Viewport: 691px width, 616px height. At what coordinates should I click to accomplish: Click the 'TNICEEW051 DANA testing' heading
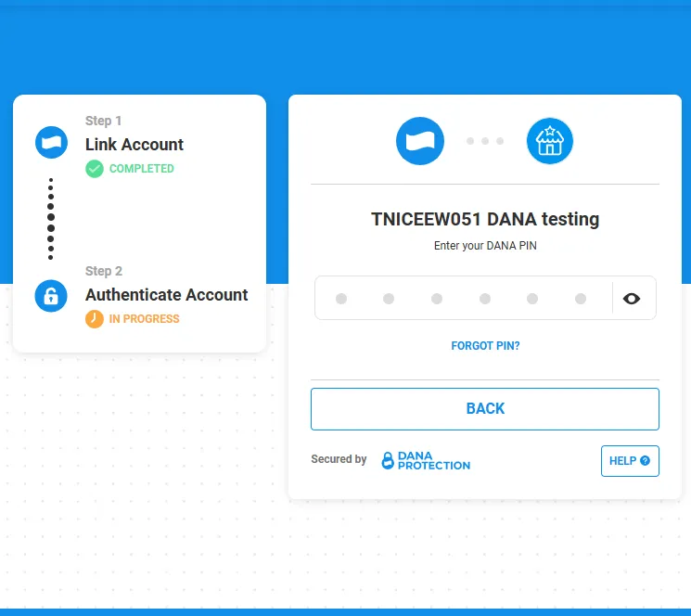[485, 219]
